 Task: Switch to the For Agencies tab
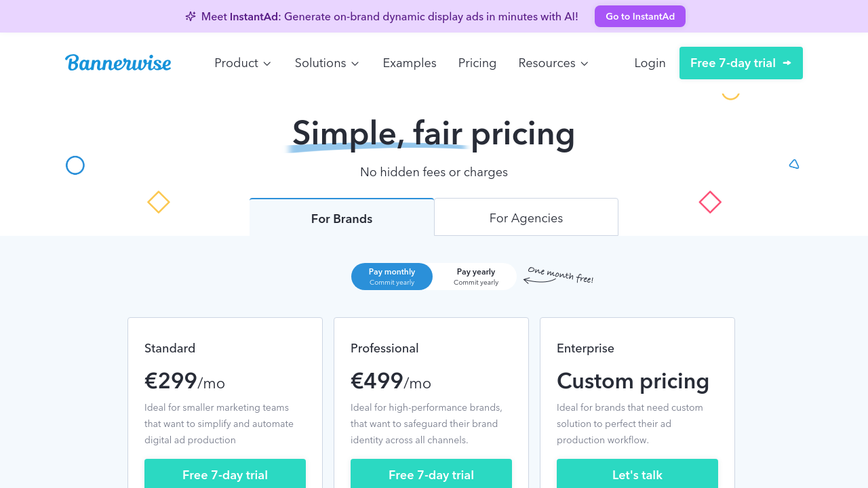pyautogui.click(x=526, y=218)
